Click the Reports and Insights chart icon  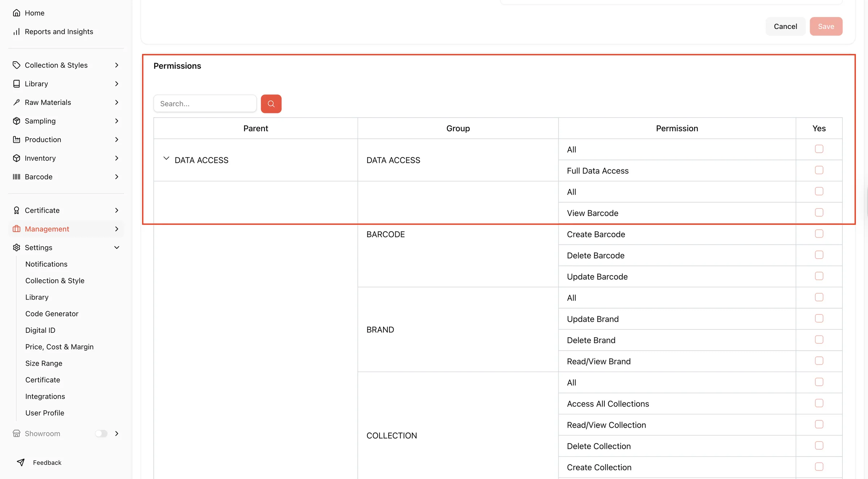16,32
